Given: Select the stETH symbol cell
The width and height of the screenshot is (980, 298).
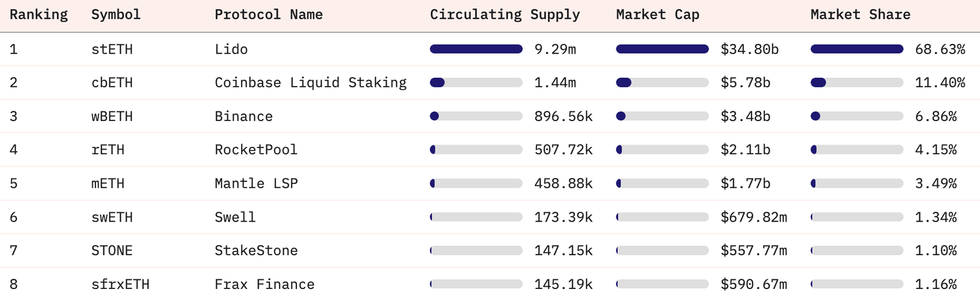Looking at the screenshot, I should click(x=112, y=49).
